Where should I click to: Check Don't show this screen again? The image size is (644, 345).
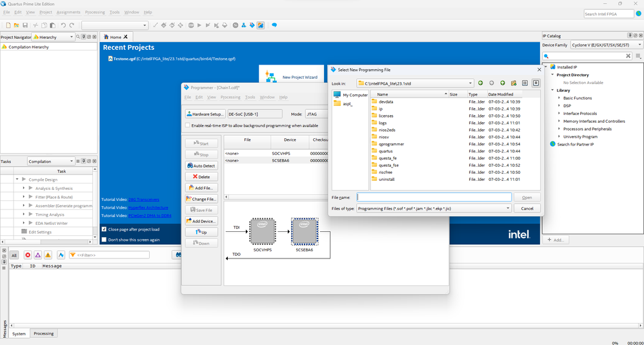tap(105, 240)
